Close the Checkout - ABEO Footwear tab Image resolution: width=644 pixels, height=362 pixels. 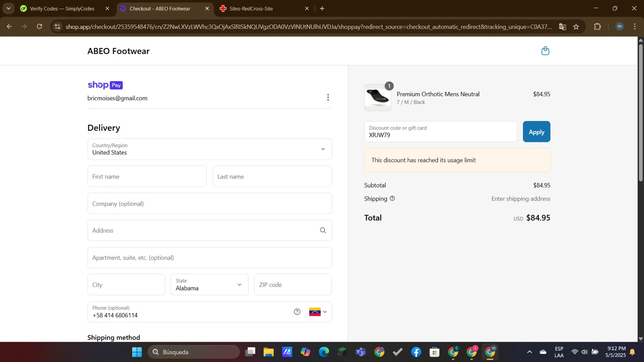point(207,9)
